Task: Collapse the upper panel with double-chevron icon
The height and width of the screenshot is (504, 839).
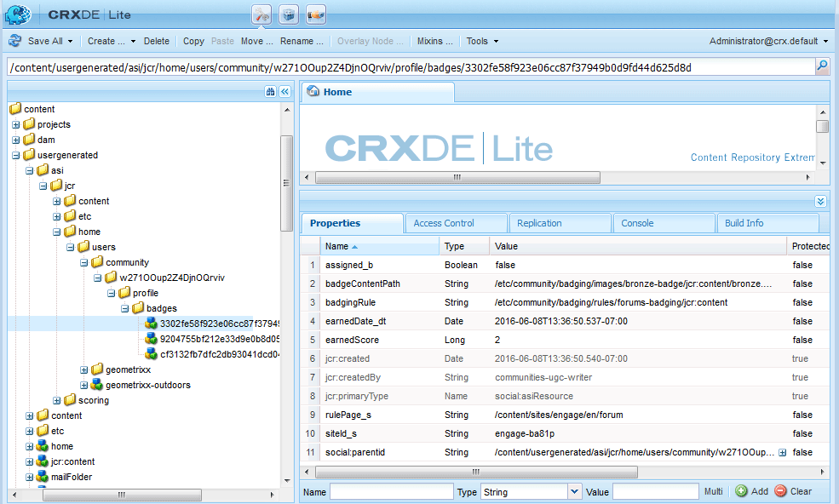Action: click(x=821, y=201)
